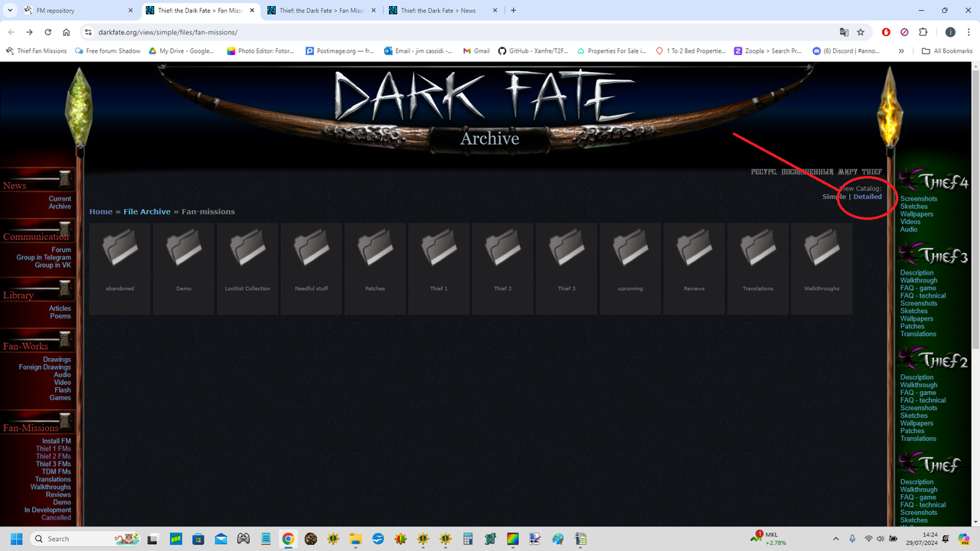The height and width of the screenshot is (551, 980).
Task: Switch to the inactive Fan Missions tab
Action: (x=321, y=11)
